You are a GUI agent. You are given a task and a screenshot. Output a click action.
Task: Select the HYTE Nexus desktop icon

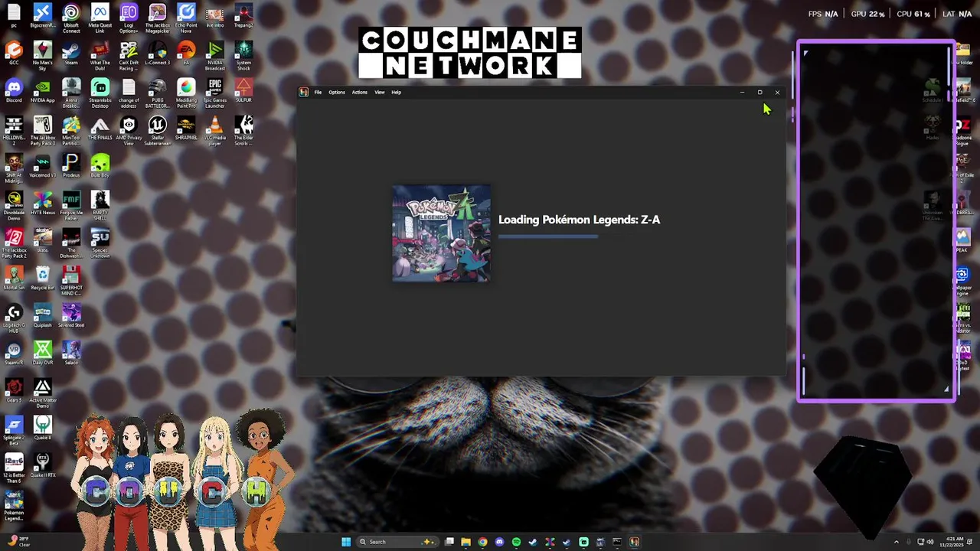point(43,203)
